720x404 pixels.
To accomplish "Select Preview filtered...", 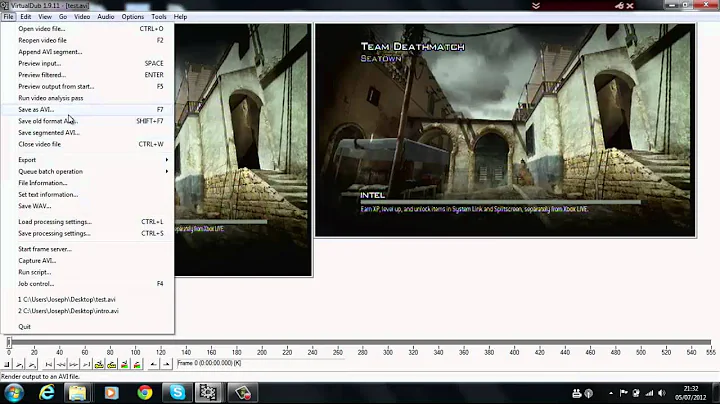I will 87,75.
